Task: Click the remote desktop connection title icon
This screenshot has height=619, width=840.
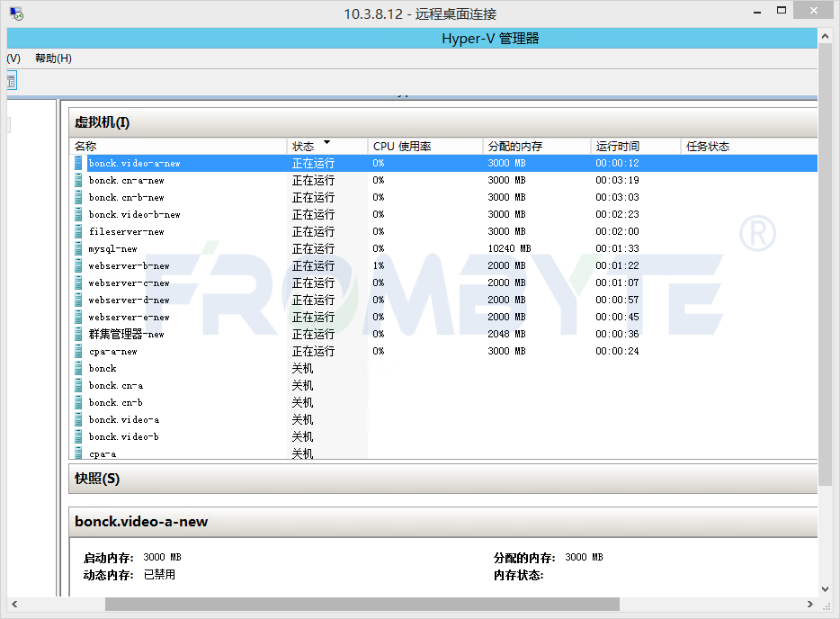Action: coord(16,13)
